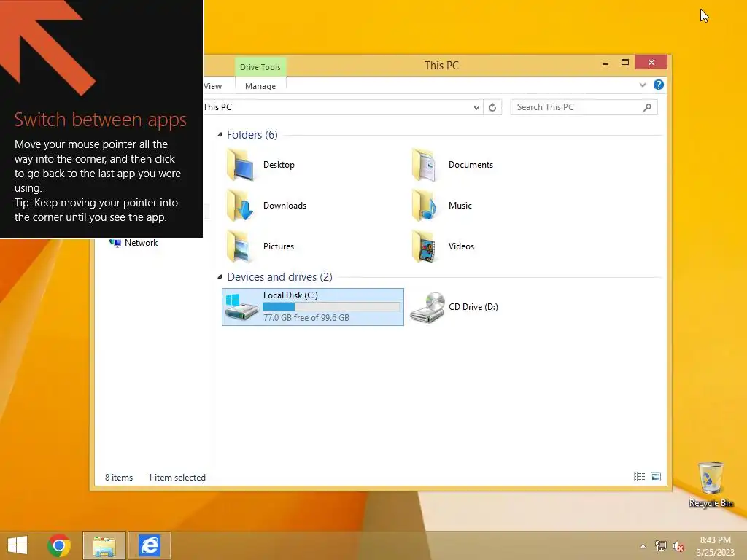Viewport: 747px width, 560px height.
Task: Click the taskbar clock showing 8:43 PM
Action: pyautogui.click(x=715, y=546)
